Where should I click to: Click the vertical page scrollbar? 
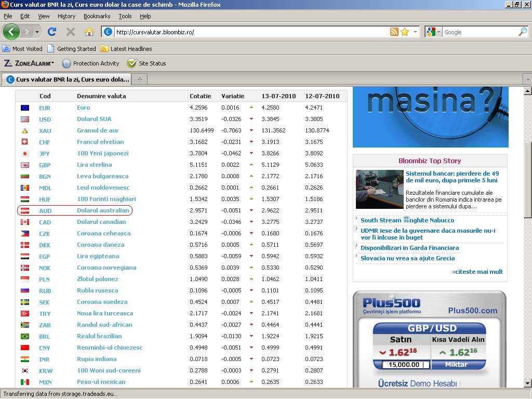point(527,182)
